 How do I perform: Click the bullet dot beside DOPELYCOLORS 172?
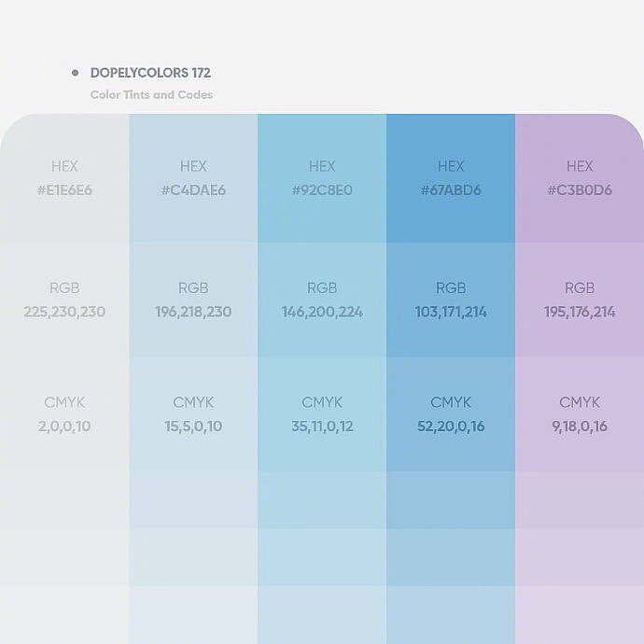pos(75,73)
